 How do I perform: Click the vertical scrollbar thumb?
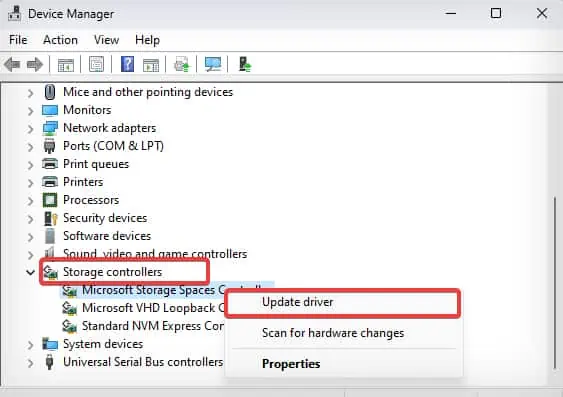tap(555, 282)
